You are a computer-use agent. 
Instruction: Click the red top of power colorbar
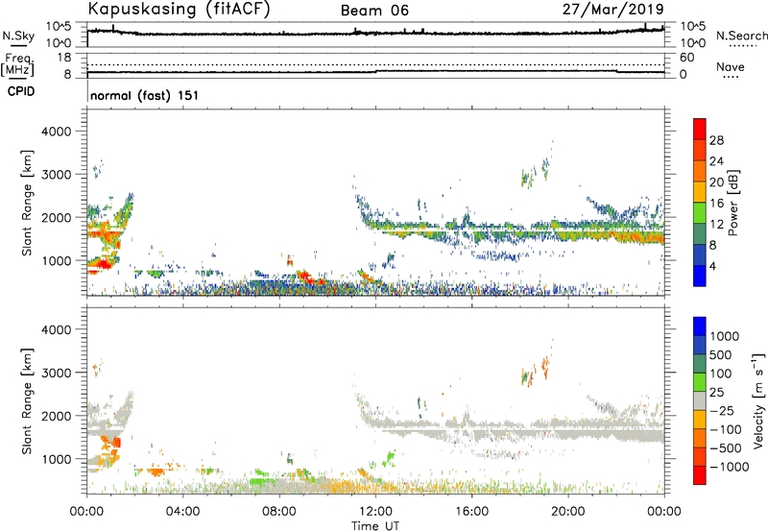[x=700, y=128]
